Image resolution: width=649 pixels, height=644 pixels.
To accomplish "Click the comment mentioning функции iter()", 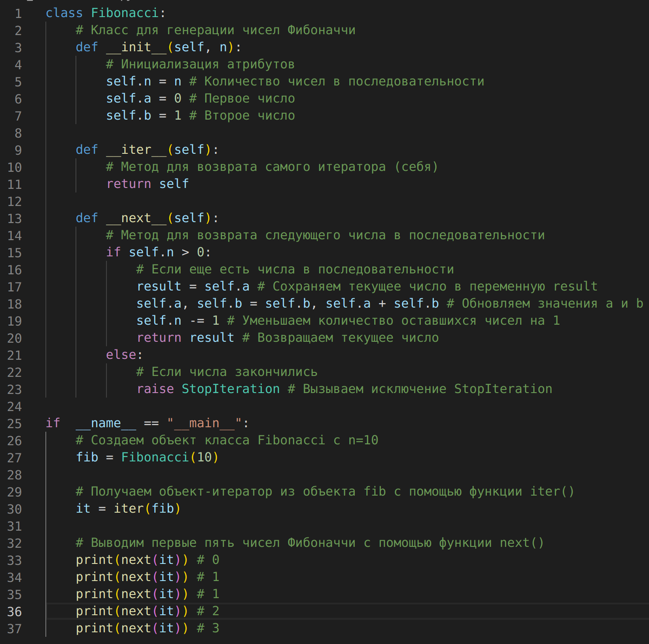I will tap(325, 492).
